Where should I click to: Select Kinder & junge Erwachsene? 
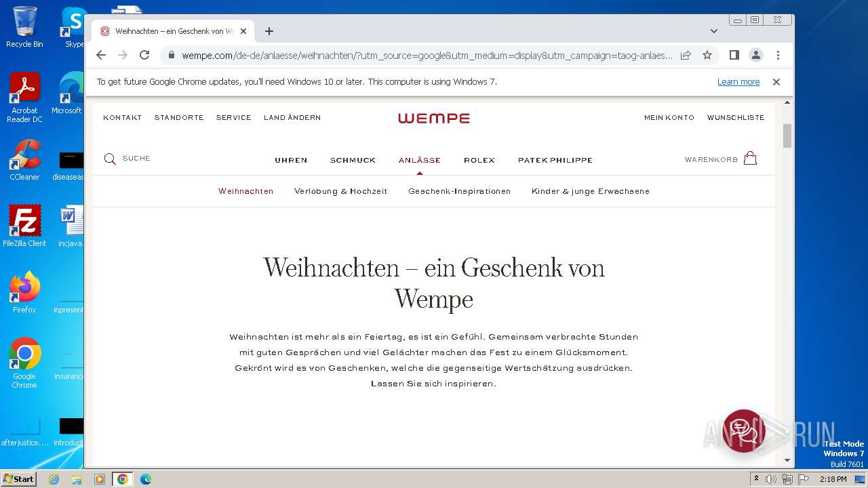pos(591,192)
